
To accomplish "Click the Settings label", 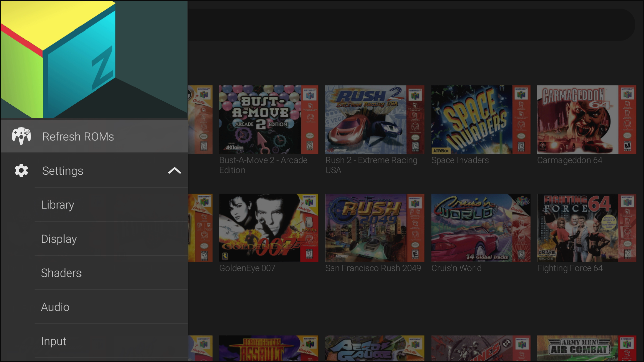I will [63, 171].
